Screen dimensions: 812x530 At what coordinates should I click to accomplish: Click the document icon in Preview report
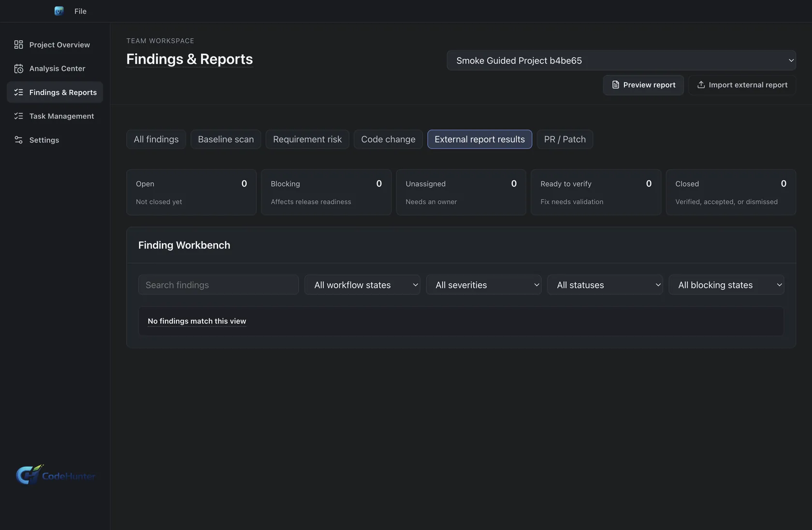(x=615, y=85)
